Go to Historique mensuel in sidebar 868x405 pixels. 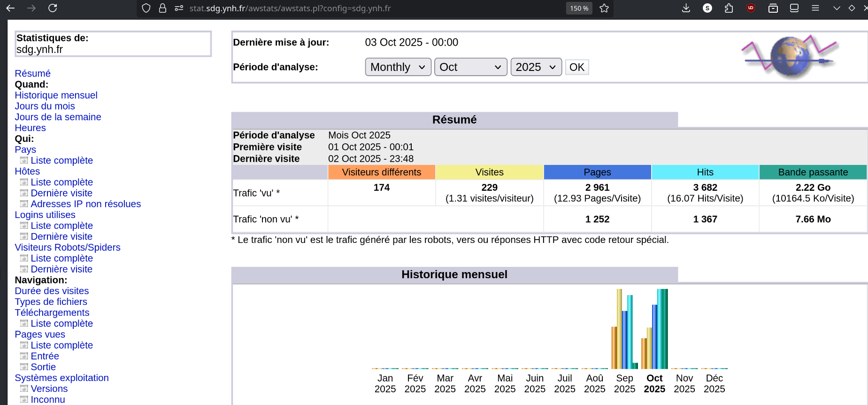point(56,95)
